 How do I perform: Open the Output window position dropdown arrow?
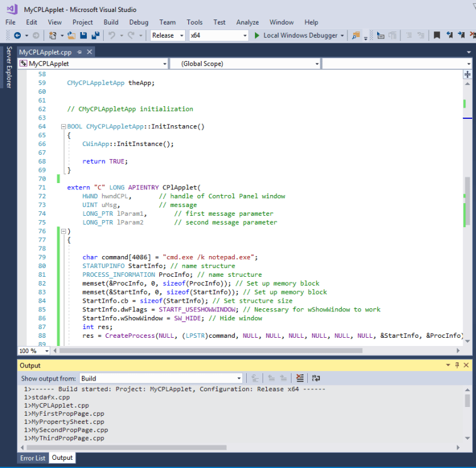pyautogui.click(x=448, y=365)
